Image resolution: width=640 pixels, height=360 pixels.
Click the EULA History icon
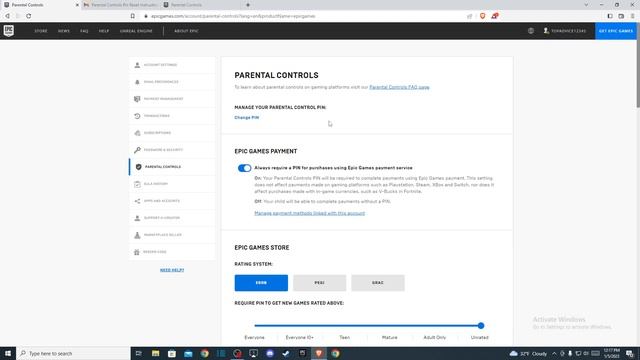click(137, 184)
